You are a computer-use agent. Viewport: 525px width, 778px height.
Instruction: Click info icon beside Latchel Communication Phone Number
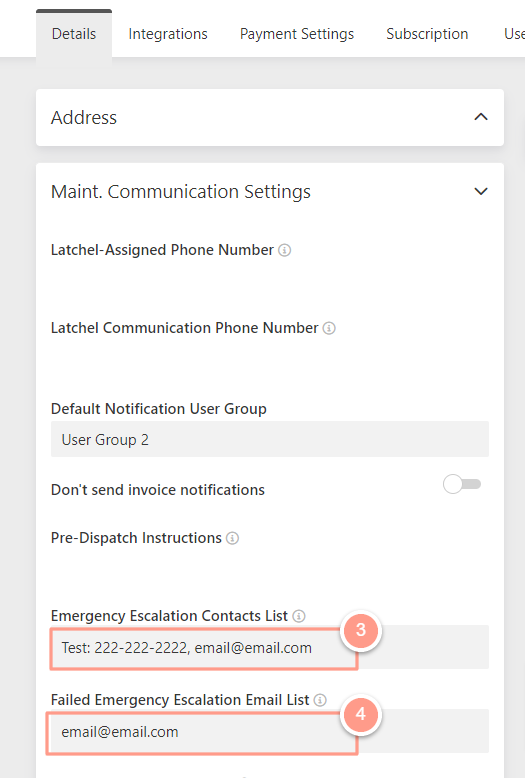click(329, 328)
